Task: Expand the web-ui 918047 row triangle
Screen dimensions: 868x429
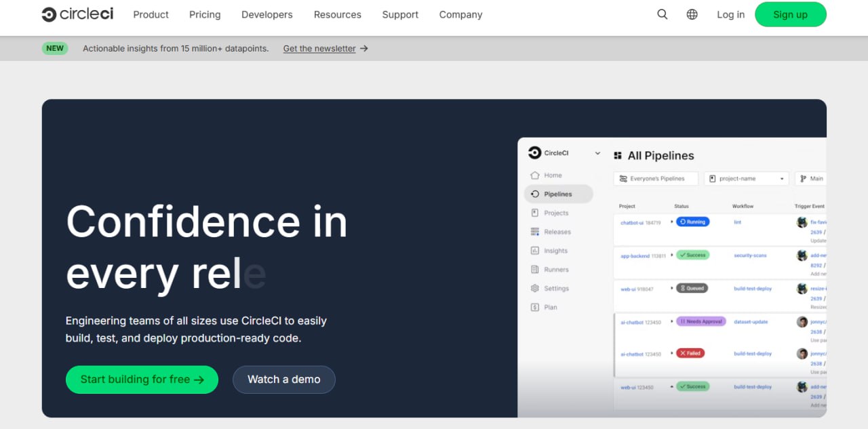Action: [x=672, y=288]
